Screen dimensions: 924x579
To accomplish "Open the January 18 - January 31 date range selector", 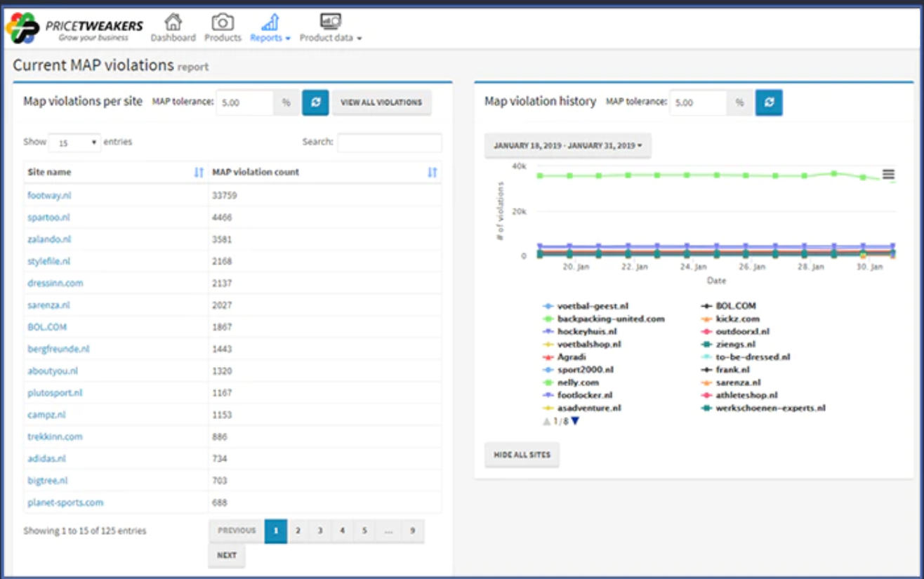I will (567, 145).
